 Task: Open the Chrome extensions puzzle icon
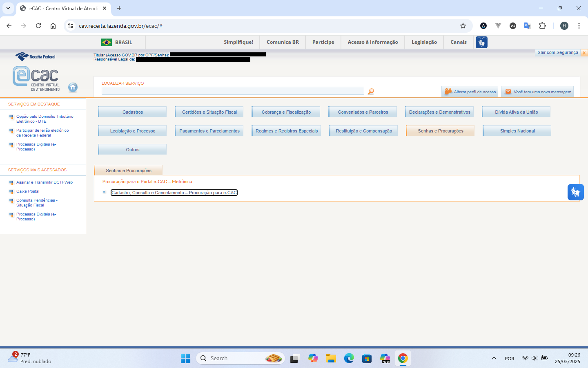pos(542,26)
